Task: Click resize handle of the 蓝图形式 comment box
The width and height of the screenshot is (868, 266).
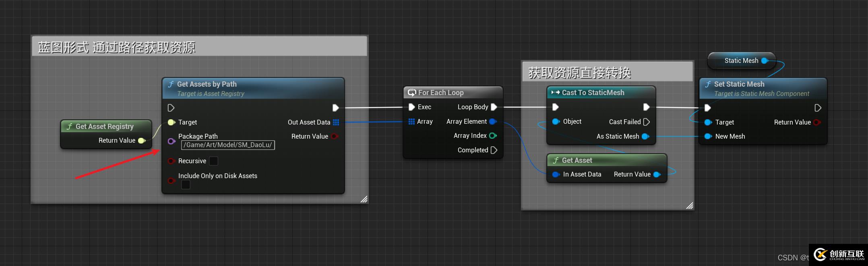Action: click(x=364, y=199)
